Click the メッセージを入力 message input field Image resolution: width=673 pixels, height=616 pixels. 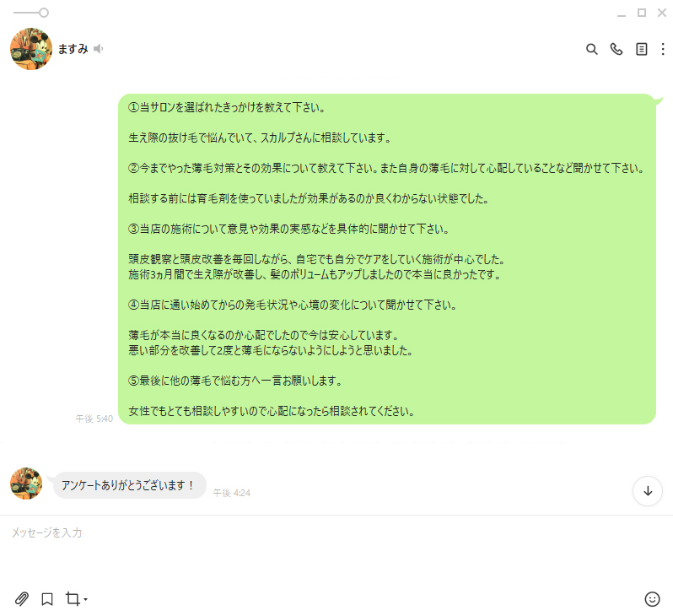tap(336, 550)
